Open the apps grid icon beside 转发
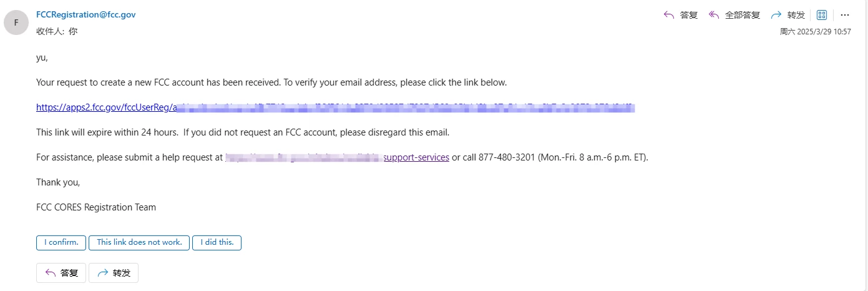This screenshot has height=291, width=868. click(x=822, y=15)
